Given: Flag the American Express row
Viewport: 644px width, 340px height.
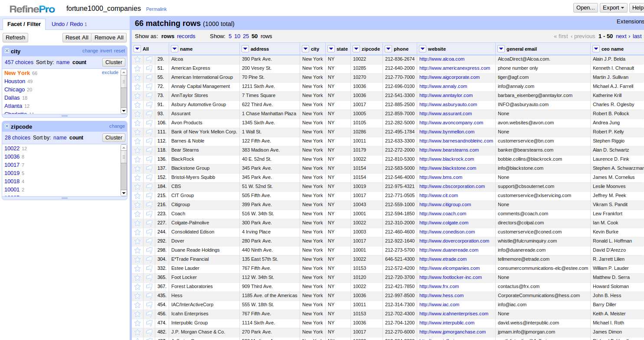Looking at the screenshot, I should [x=149, y=68].
